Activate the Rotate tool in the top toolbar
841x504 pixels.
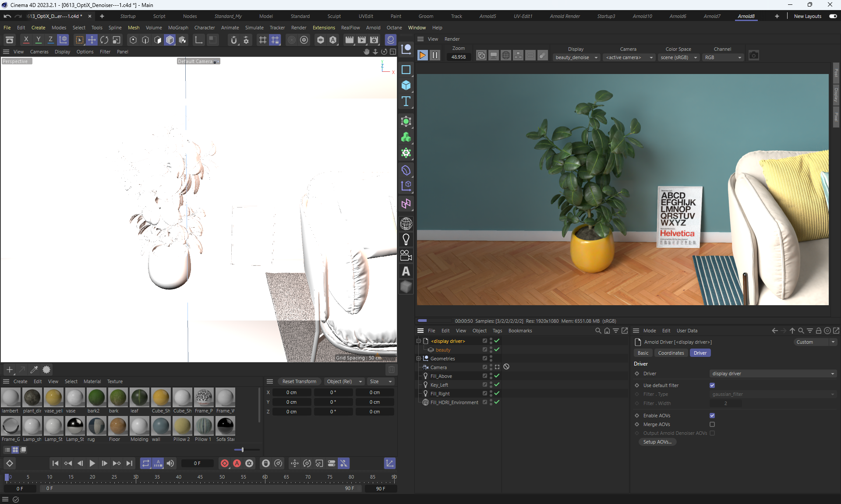pyautogui.click(x=104, y=40)
